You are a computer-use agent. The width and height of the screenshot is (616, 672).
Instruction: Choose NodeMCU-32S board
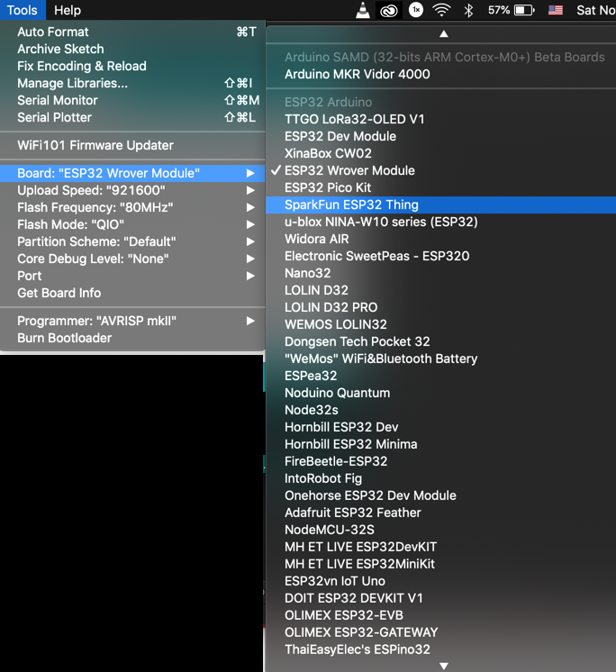pos(440,531)
